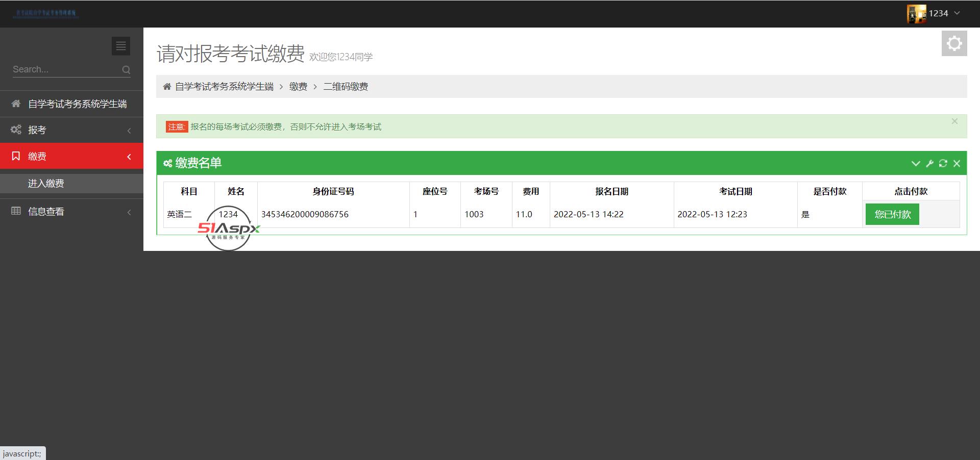Dismiss the green 注意 alert banner

pyautogui.click(x=954, y=121)
